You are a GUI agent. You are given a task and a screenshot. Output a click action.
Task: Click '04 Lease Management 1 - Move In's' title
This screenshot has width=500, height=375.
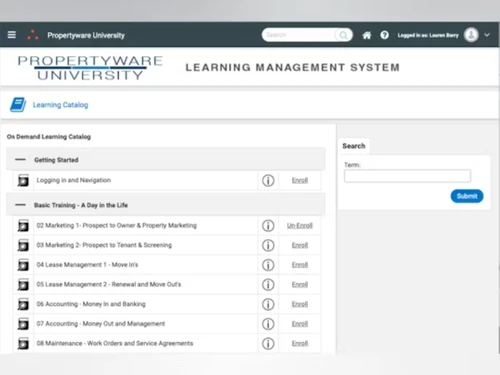coord(87,265)
